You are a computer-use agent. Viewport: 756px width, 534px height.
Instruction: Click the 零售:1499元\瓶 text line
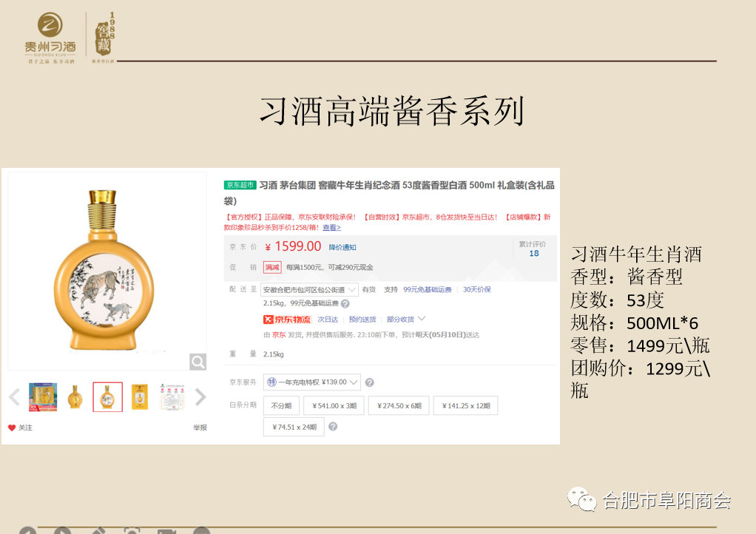click(640, 345)
